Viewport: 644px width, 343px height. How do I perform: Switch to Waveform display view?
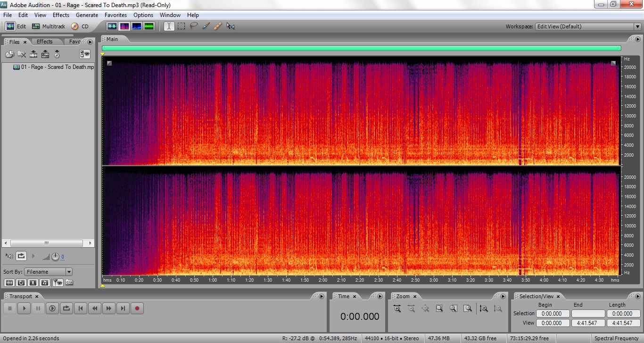coord(112,26)
